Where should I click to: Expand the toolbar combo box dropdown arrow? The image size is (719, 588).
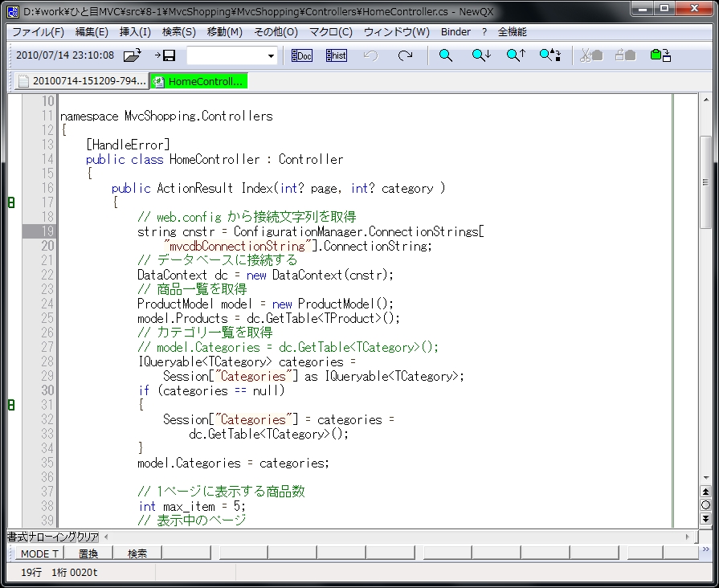(271, 55)
